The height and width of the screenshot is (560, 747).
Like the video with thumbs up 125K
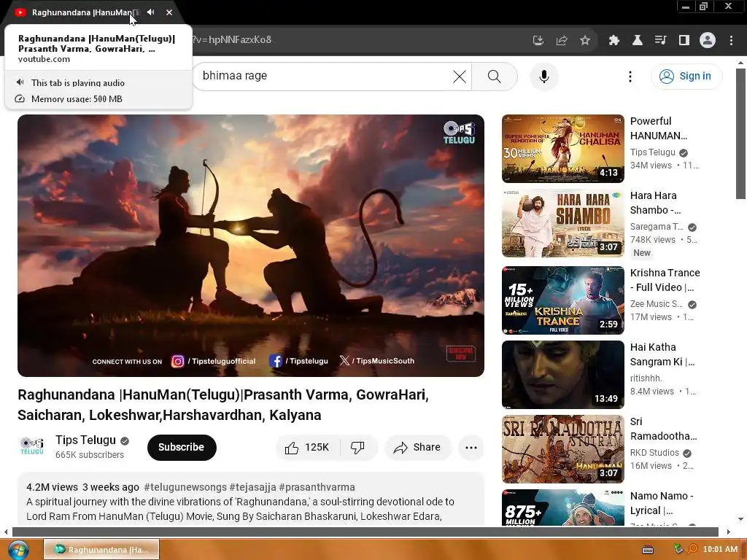click(x=307, y=447)
